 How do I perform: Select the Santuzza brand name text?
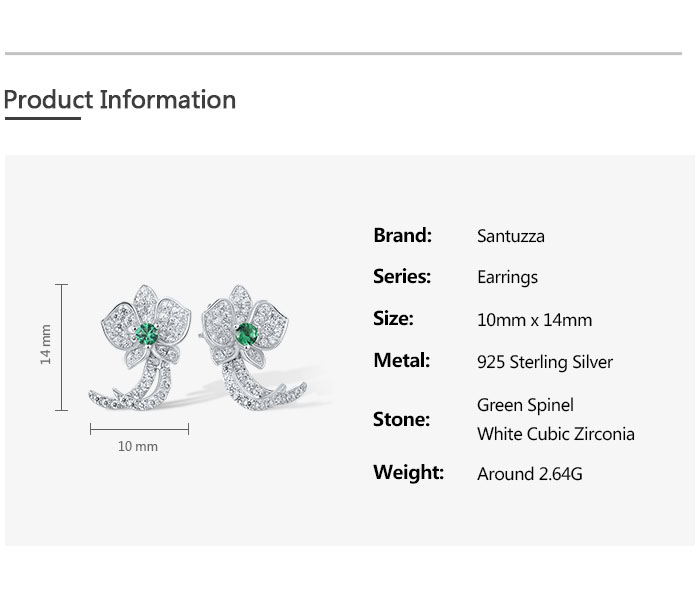pos(511,237)
